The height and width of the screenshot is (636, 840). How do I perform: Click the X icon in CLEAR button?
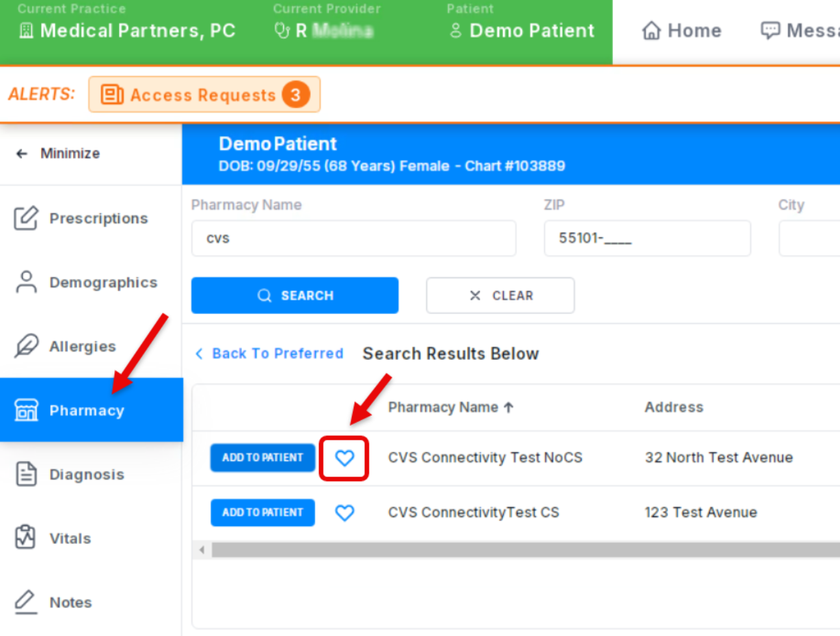click(x=475, y=295)
